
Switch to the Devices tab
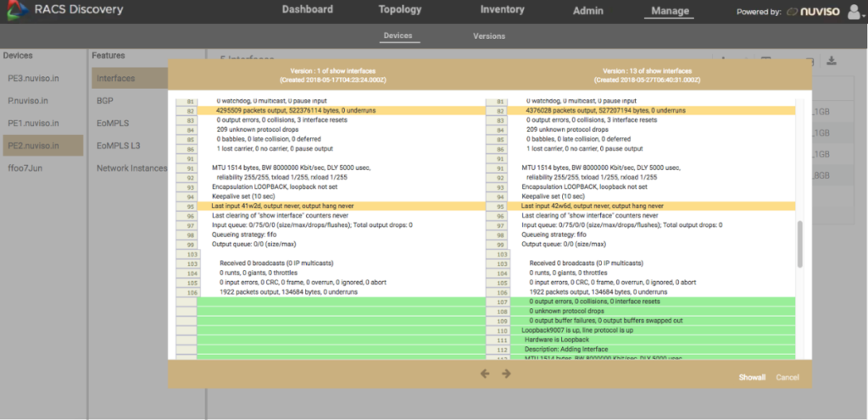(398, 36)
